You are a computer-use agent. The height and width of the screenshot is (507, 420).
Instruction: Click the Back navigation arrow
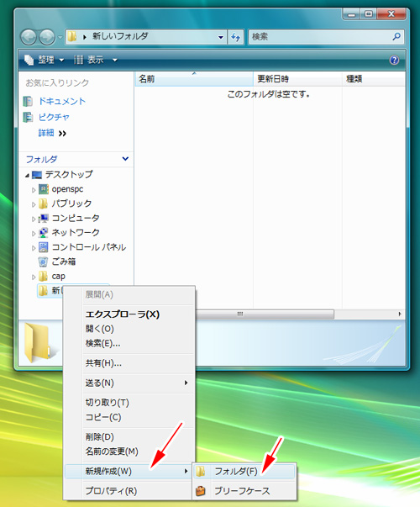click(29, 37)
